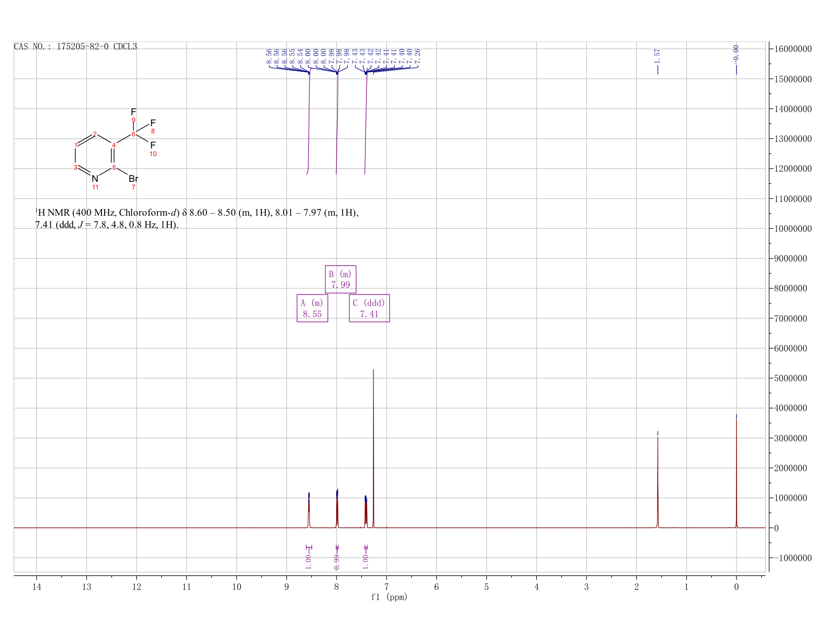
Task: Click the Br atom in the structure
Action: tap(133, 179)
